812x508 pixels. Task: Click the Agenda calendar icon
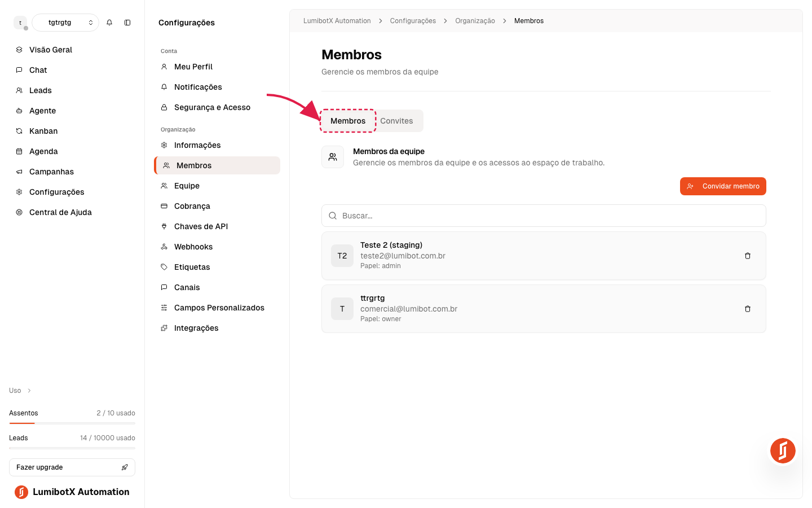(19, 151)
